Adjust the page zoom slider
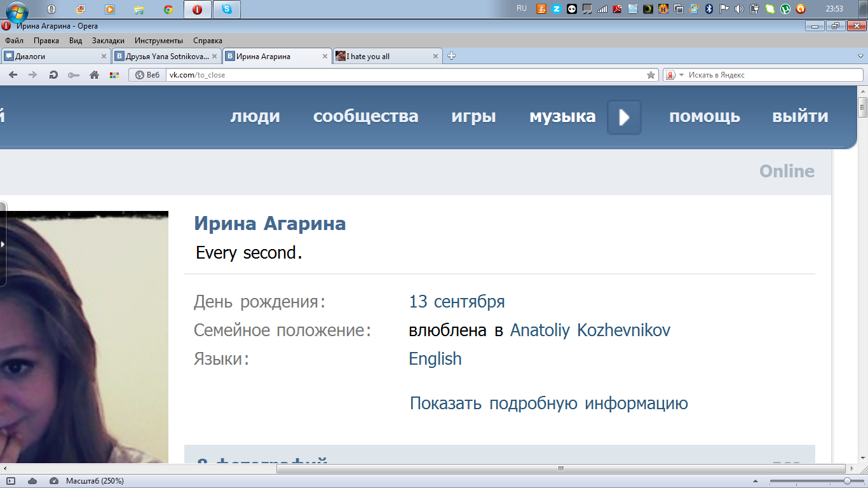The height and width of the screenshot is (488, 868). [847, 481]
